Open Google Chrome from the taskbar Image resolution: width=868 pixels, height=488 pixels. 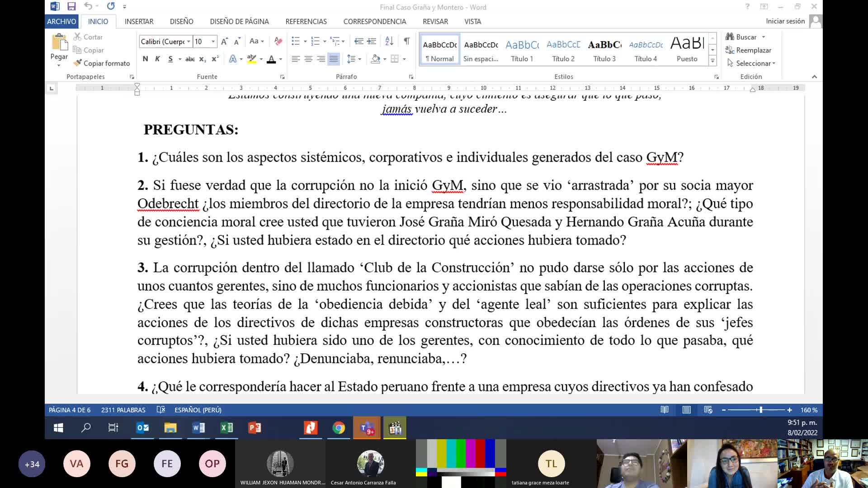click(x=339, y=427)
